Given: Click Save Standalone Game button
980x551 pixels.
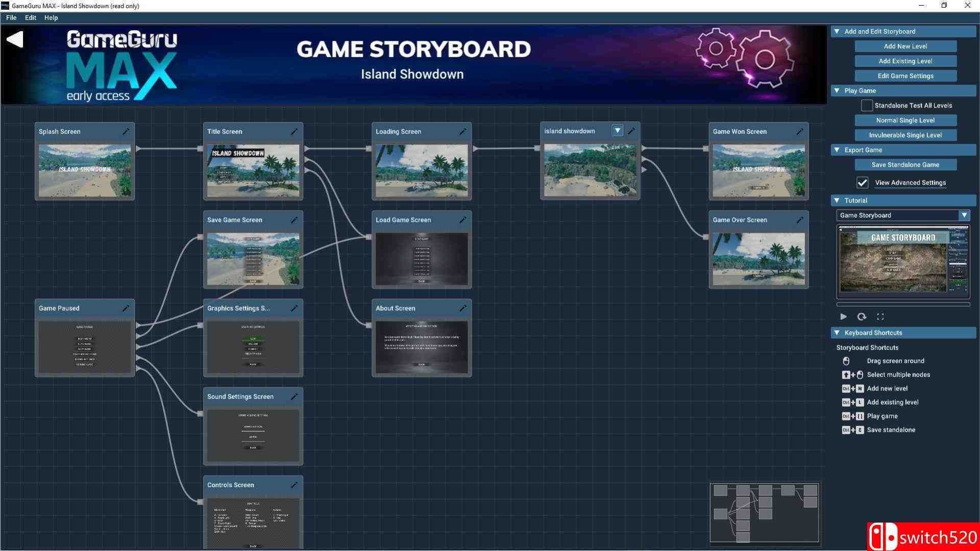Looking at the screenshot, I should pyautogui.click(x=905, y=165).
